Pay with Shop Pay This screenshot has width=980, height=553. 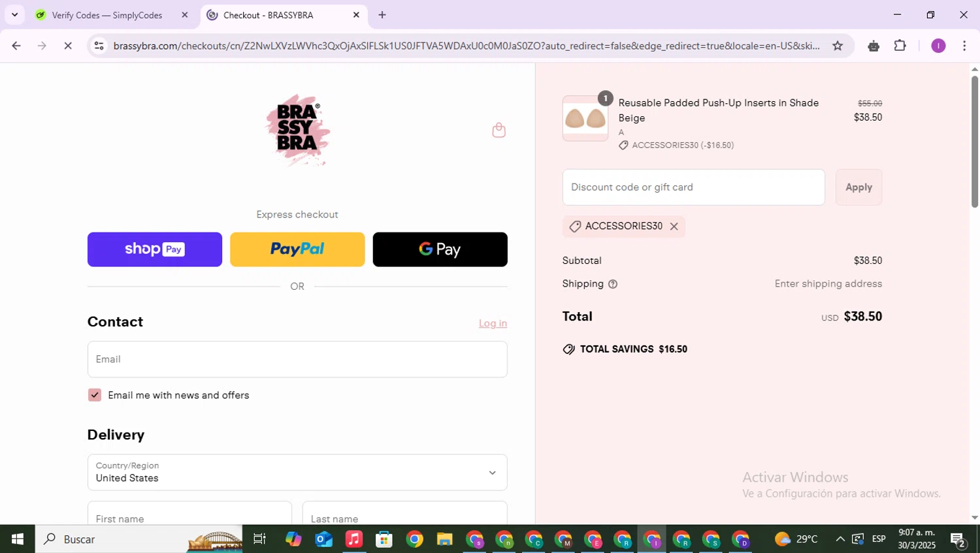tap(155, 249)
